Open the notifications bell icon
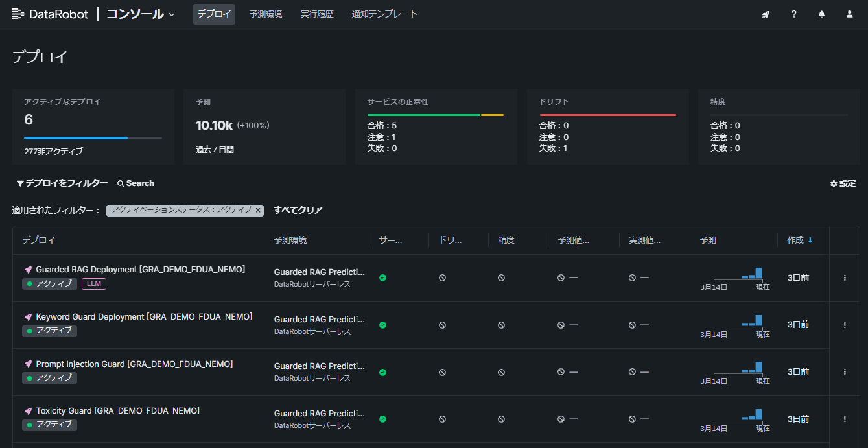868x448 pixels. tap(822, 14)
